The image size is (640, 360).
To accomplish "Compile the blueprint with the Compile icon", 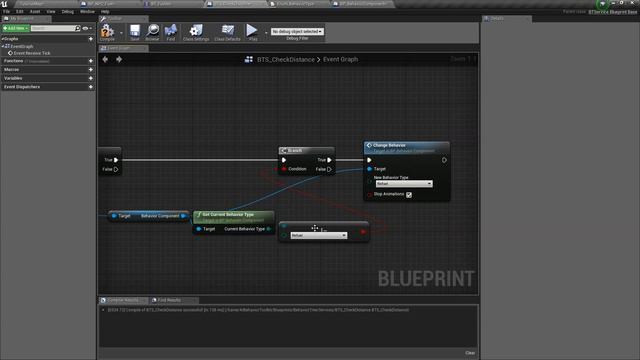I will [x=107, y=32].
